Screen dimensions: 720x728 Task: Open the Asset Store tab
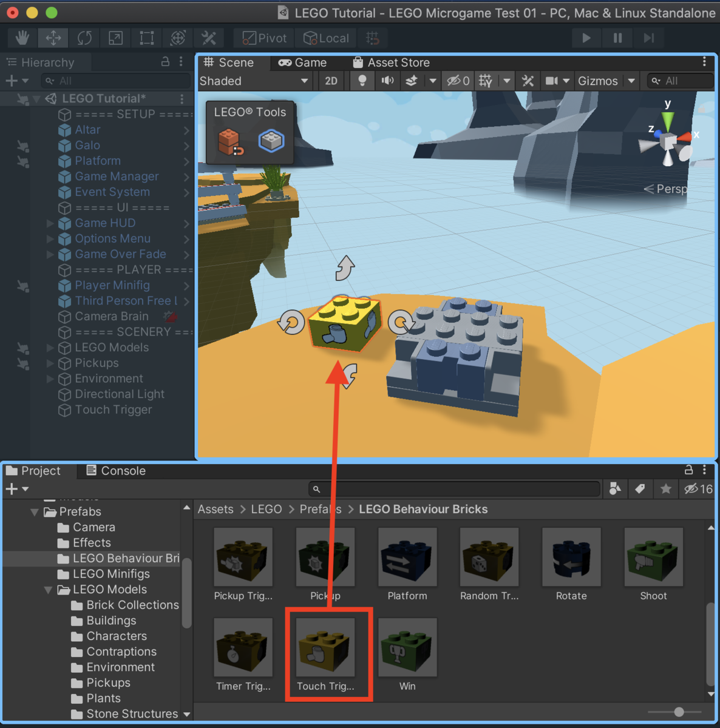(391, 62)
